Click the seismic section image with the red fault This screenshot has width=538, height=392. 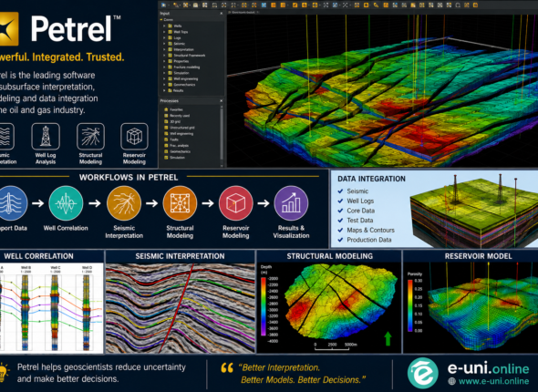181,308
